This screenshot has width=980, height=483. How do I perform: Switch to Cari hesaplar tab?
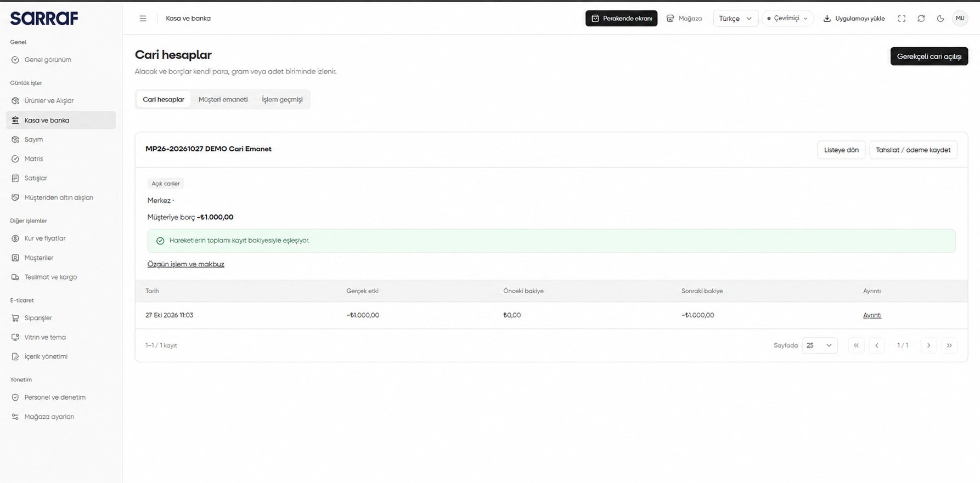click(164, 99)
